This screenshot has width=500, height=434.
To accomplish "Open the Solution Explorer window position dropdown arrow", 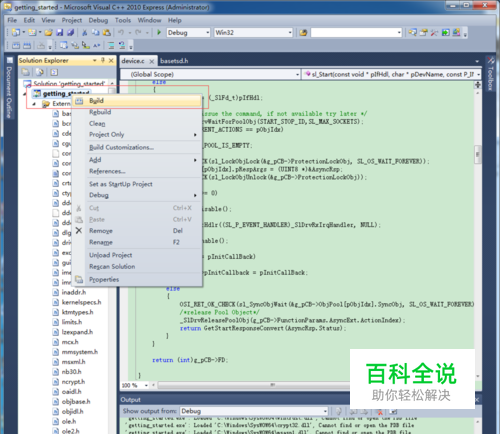I will [95, 60].
